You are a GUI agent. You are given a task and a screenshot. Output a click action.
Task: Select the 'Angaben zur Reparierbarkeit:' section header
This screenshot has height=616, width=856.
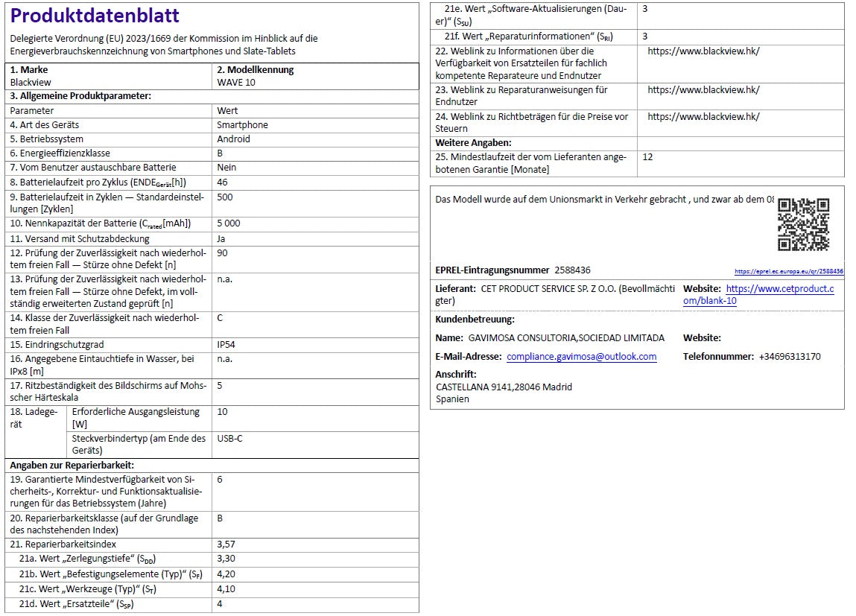point(72,466)
